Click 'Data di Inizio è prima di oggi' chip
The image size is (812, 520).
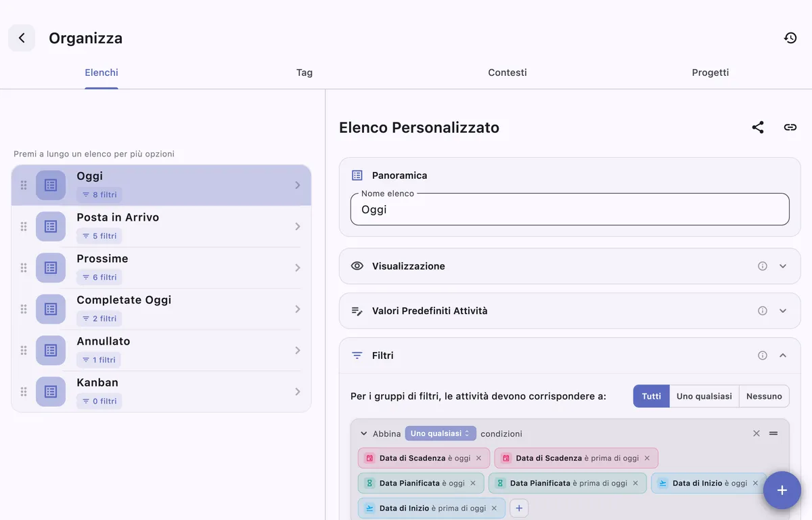click(432, 508)
